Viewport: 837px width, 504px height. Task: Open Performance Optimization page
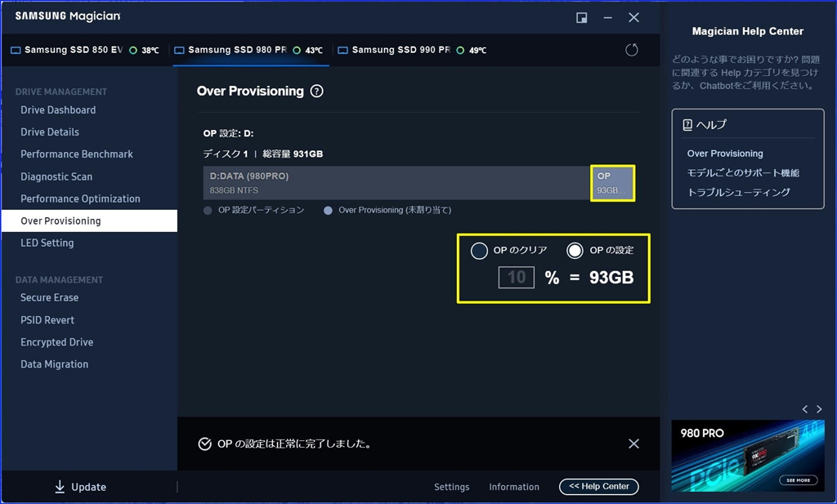[80, 198]
